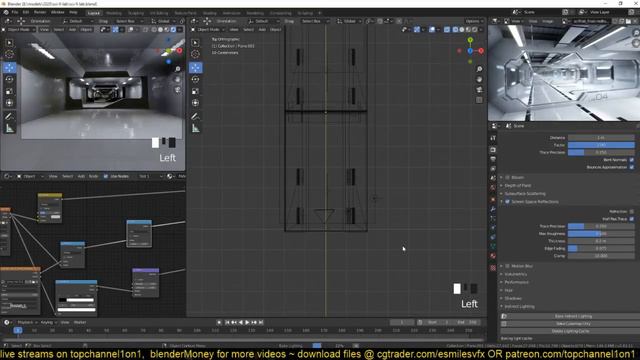Viewport: 640px width, 360px height.
Task: Open Options in center viewport header
Action: 474,21
